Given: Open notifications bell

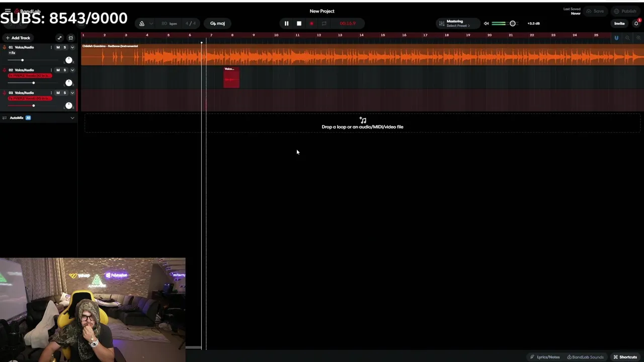Looking at the screenshot, I should 636,24.
